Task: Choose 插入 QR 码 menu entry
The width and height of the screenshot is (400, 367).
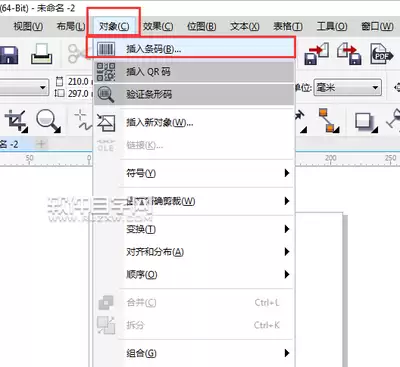Action: (194, 72)
